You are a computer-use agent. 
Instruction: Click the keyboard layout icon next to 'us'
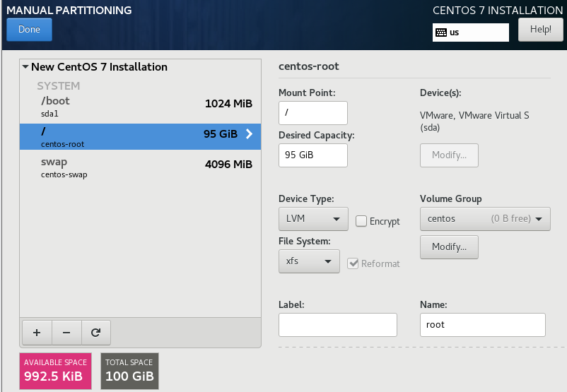[440, 32]
